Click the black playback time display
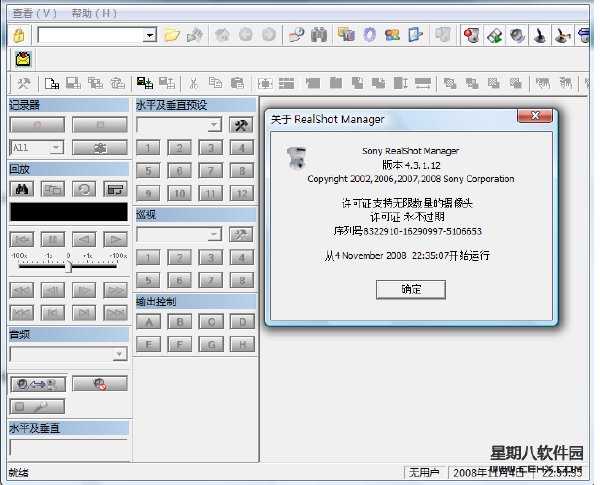 (x=69, y=212)
